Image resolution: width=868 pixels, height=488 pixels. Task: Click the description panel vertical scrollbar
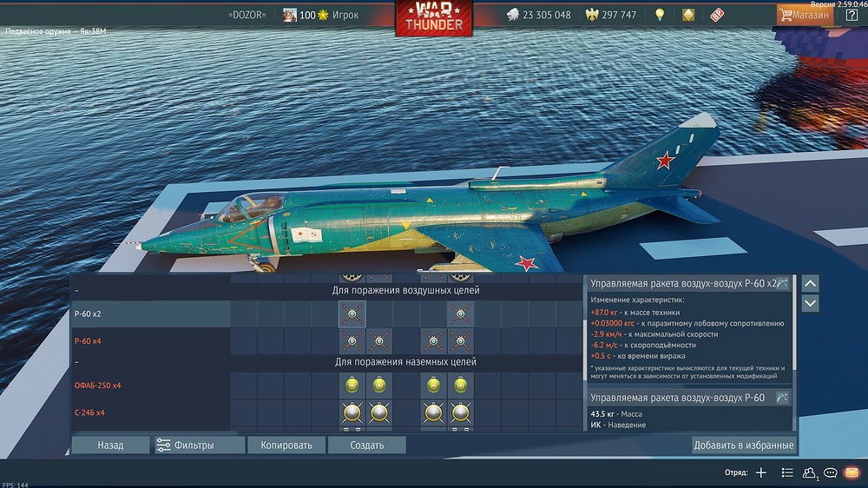795,322
